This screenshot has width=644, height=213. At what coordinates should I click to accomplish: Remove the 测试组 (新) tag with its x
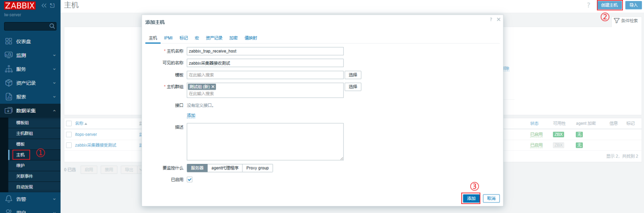point(213,87)
